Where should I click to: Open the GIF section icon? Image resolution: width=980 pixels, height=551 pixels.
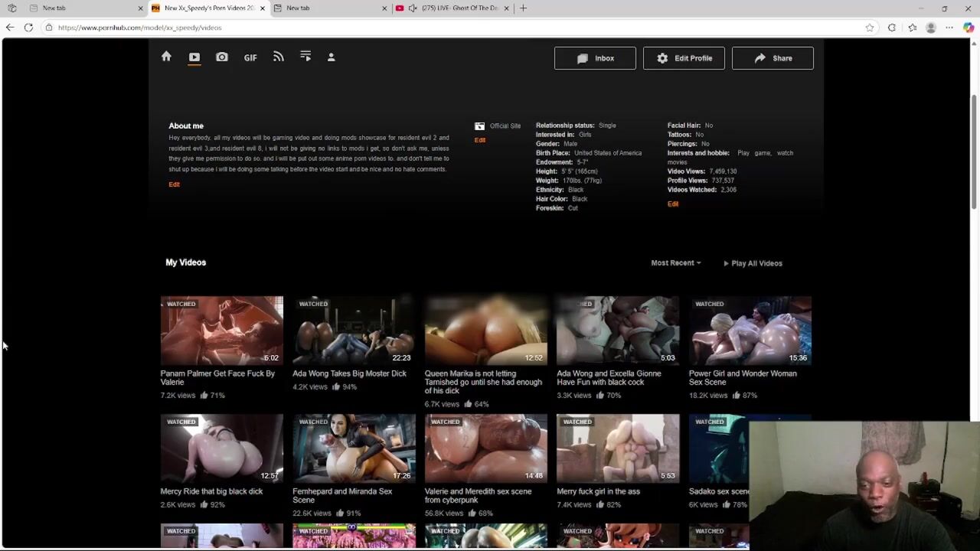[250, 57]
